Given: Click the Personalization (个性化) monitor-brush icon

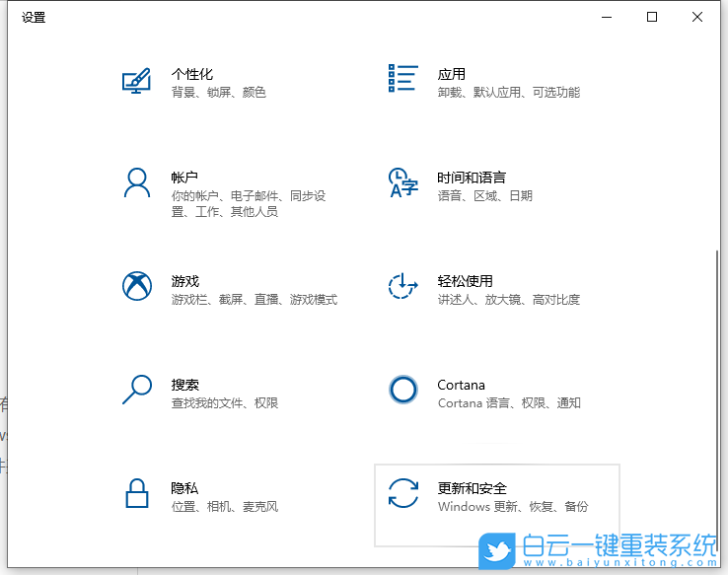Looking at the screenshot, I should 136,81.
